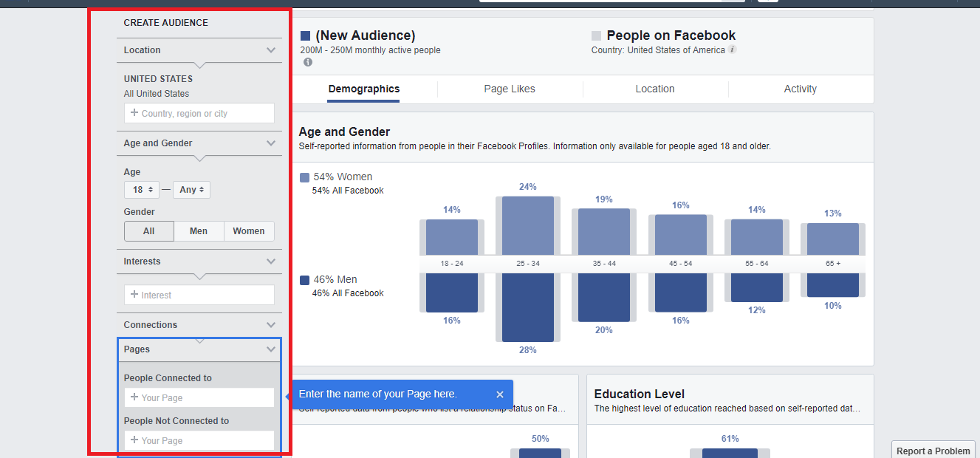Viewport: 980px width, 458px height.
Task: Click the 25 - 34 women bar showing 24%
Action: point(528,225)
